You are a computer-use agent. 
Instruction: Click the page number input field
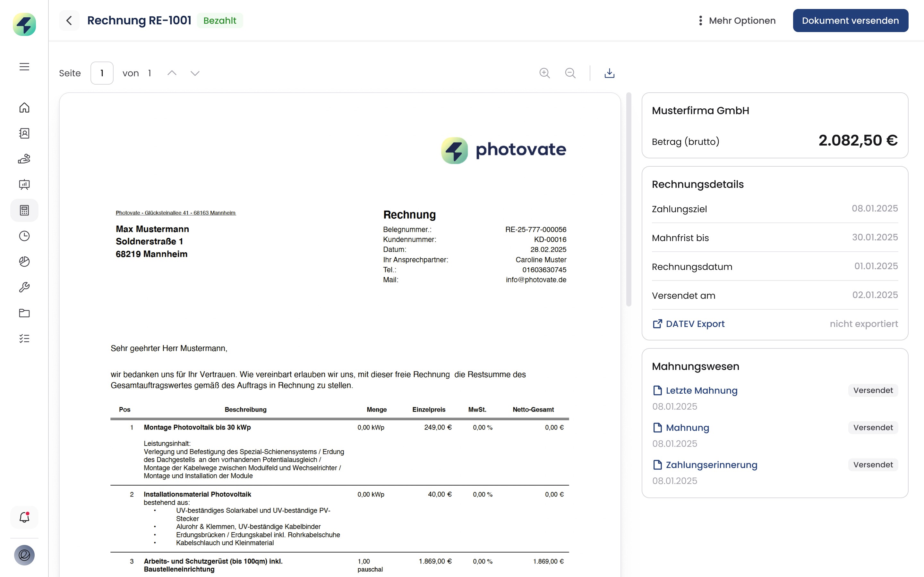click(102, 73)
